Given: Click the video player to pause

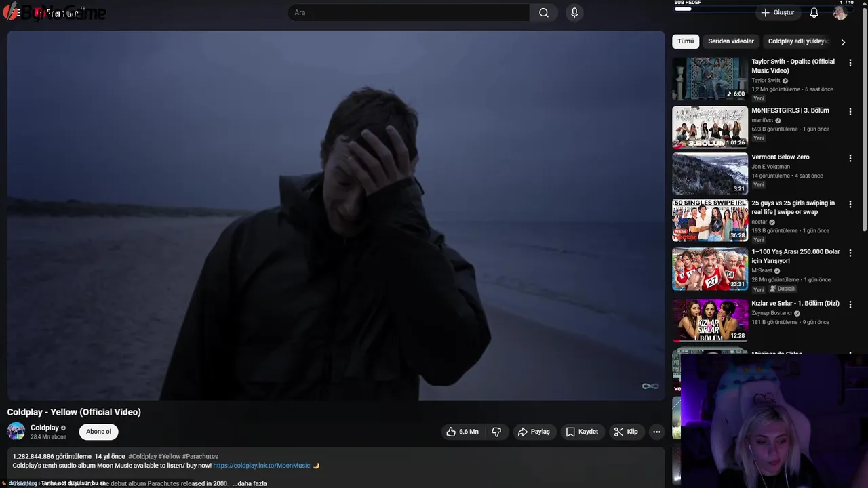Looking at the screenshot, I should (336, 216).
